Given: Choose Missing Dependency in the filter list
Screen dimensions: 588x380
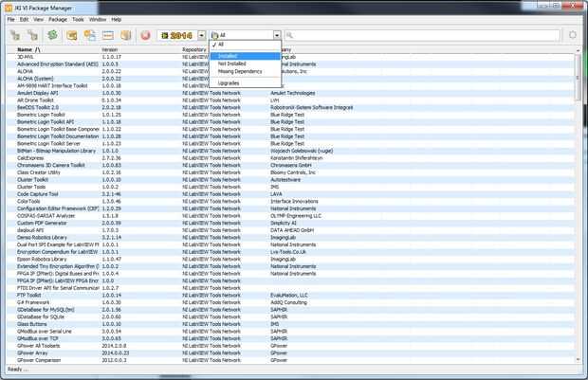Looking at the screenshot, I should point(246,71).
